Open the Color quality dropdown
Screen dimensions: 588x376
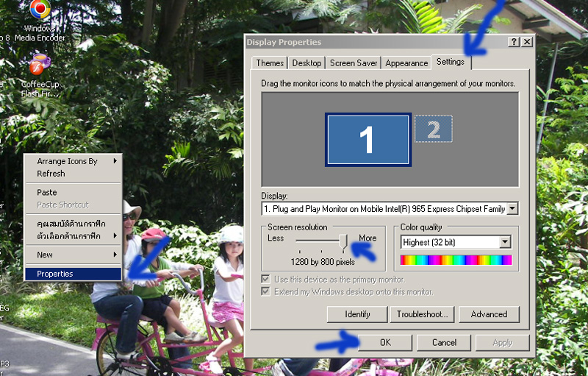pyautogui.click(x=505, y=242)
